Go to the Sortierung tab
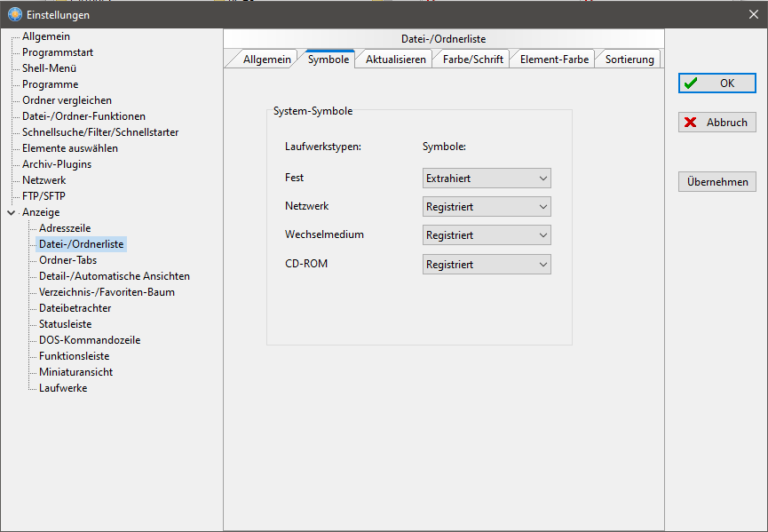The image size is (768, 532). (629, 60)
